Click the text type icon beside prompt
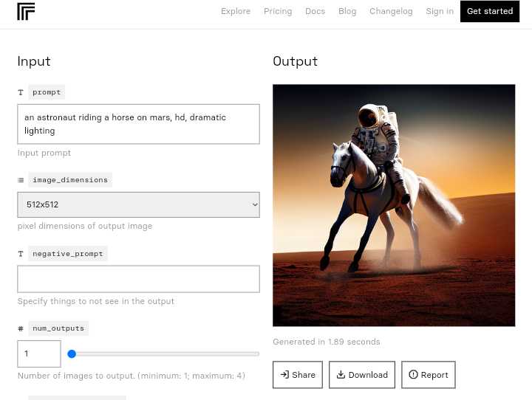 point(21,93)
